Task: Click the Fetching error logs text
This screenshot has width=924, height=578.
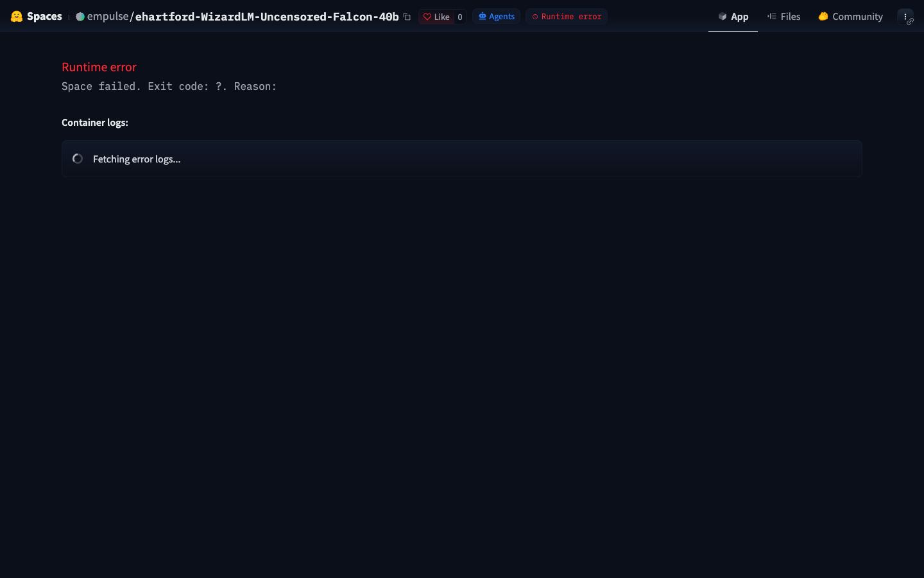Action: pyautogui.click(x=137, y=159)
